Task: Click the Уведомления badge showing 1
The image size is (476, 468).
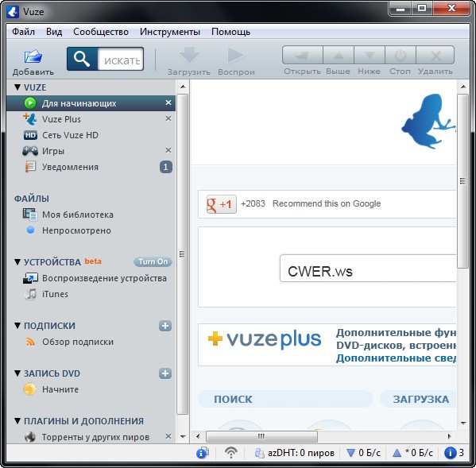Action: tap(166, 167)
